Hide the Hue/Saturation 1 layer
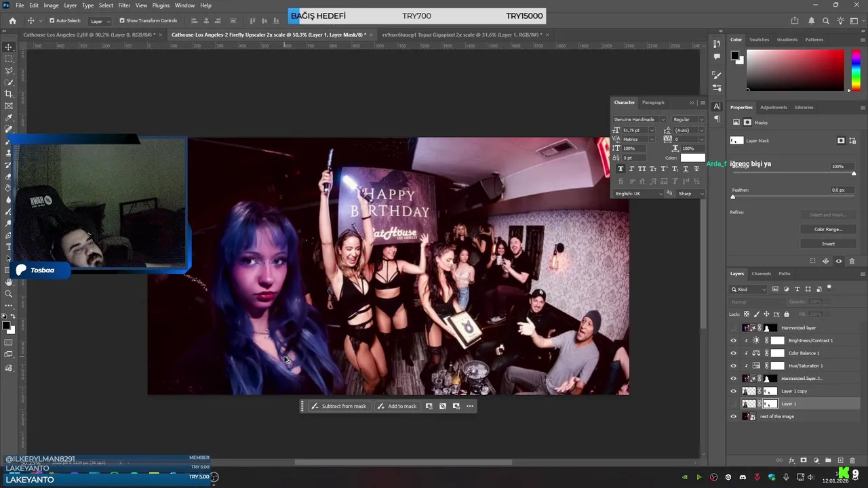The height and width of the screenshot is (488, 868). coord(733,366)
